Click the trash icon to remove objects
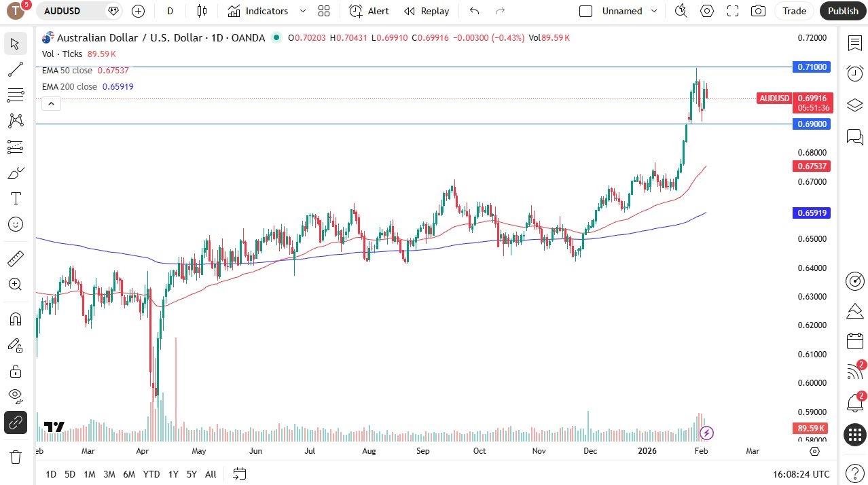 15,457
